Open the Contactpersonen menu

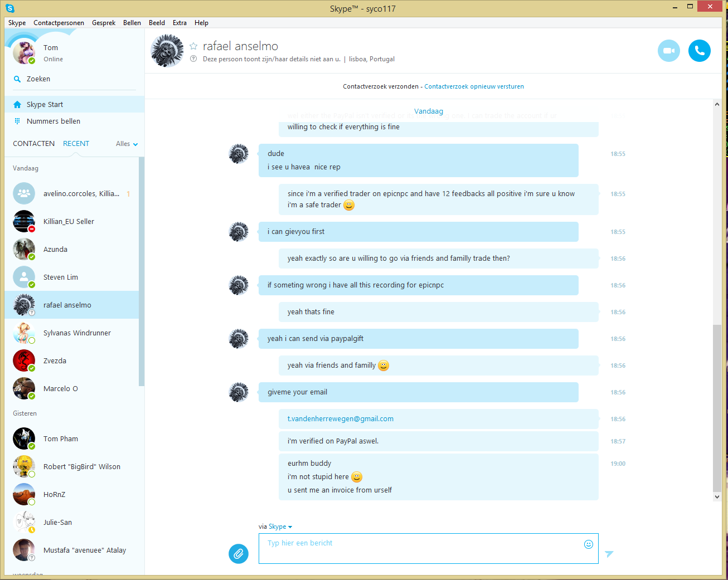point(59,23)
